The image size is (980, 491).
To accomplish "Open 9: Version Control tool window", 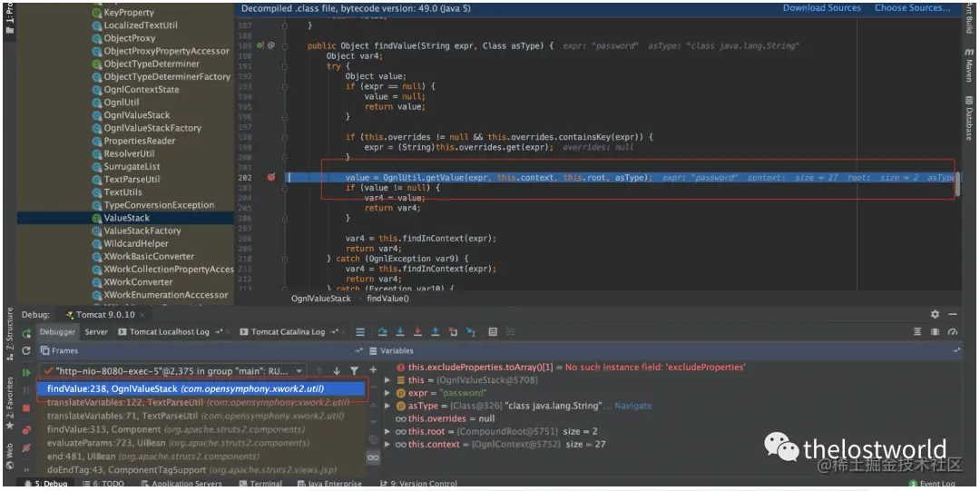I will pyautogui.click(x=418, y=484).
